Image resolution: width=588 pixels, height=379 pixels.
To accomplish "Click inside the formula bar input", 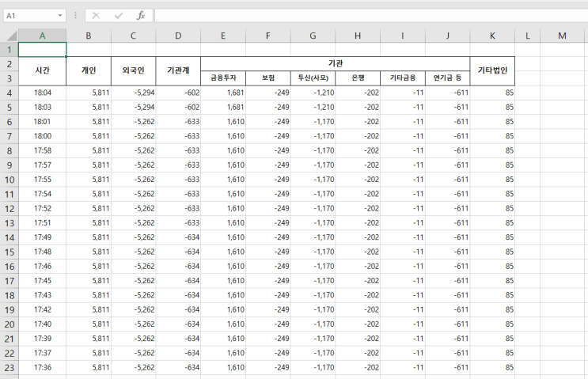I will [371, 15].
